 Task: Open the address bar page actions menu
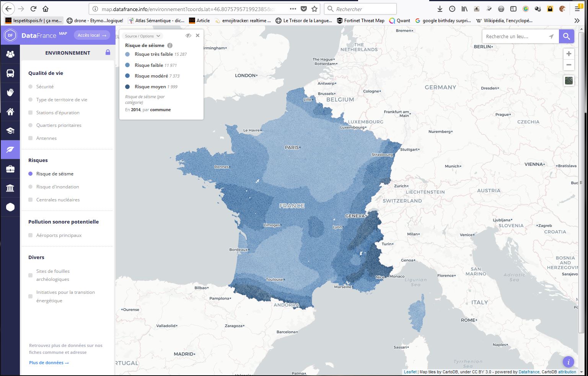(293, 9)
